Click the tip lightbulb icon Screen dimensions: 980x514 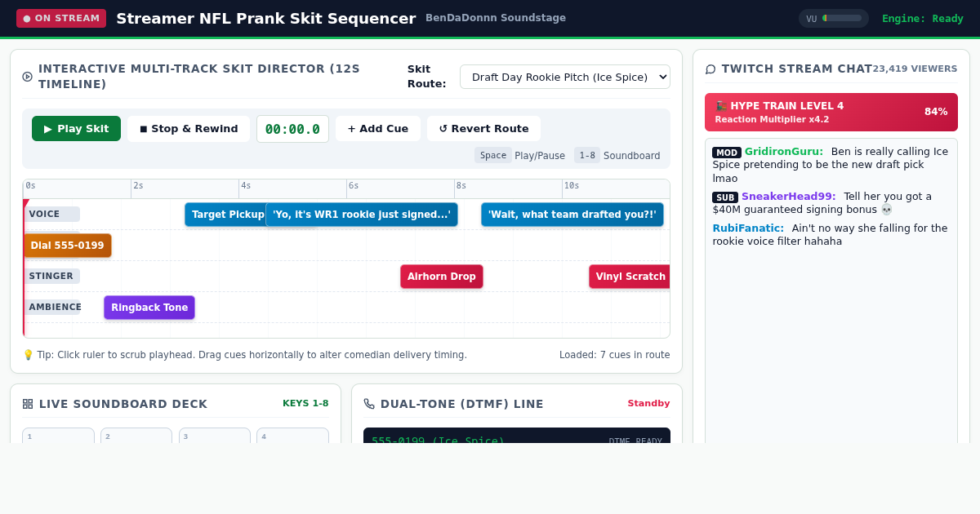(28, 355)
